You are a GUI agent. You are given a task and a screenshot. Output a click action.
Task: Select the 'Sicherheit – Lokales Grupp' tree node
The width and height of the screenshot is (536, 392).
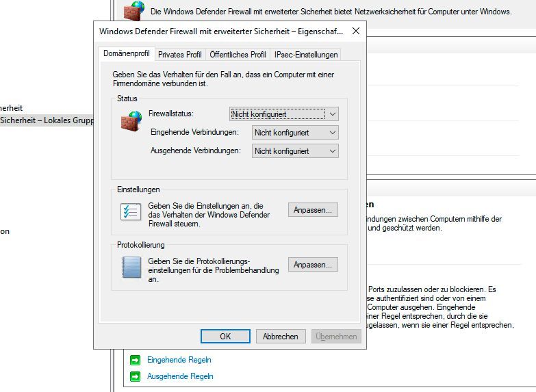click(47, 120)
